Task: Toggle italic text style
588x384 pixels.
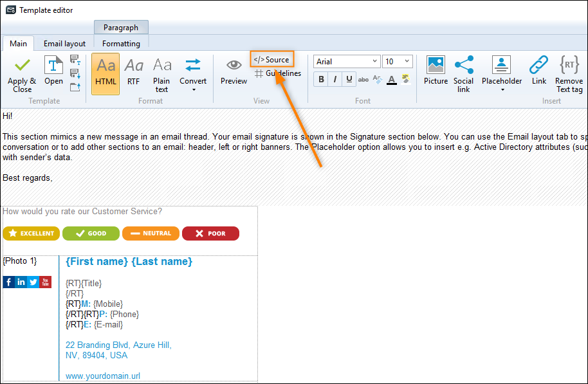Action: pos(335,78)
